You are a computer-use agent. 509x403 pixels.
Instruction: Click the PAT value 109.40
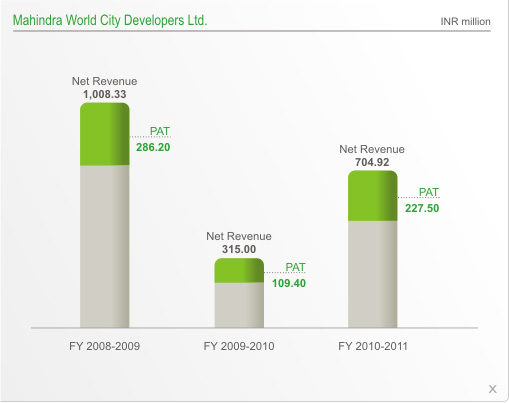[x=289, y=283]
